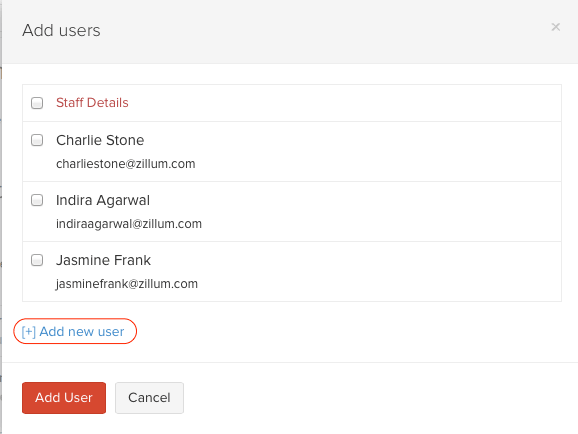Click charliestone@zillum.com email
The width and height of the screenshot is (578, 434).
(126, 164)
